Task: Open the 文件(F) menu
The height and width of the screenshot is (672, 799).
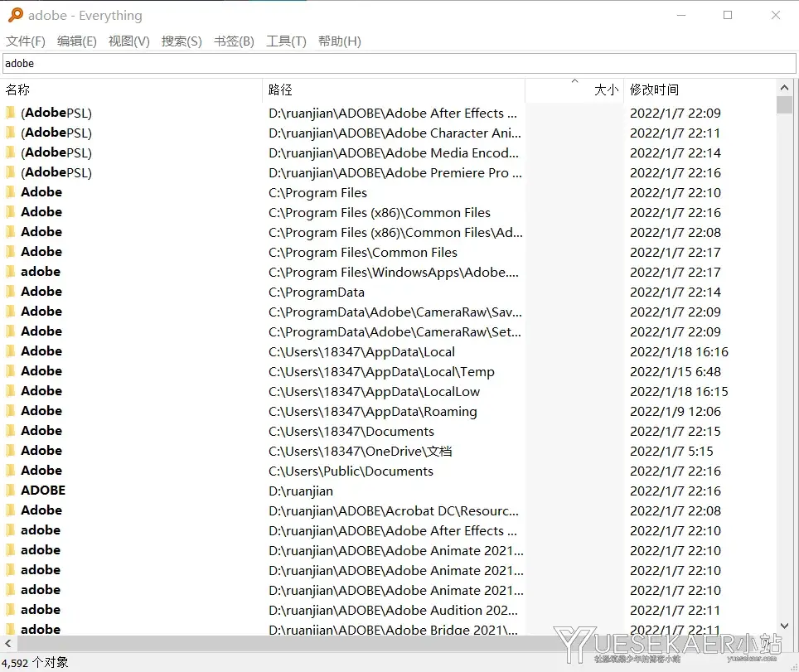Action: (26, 41)
